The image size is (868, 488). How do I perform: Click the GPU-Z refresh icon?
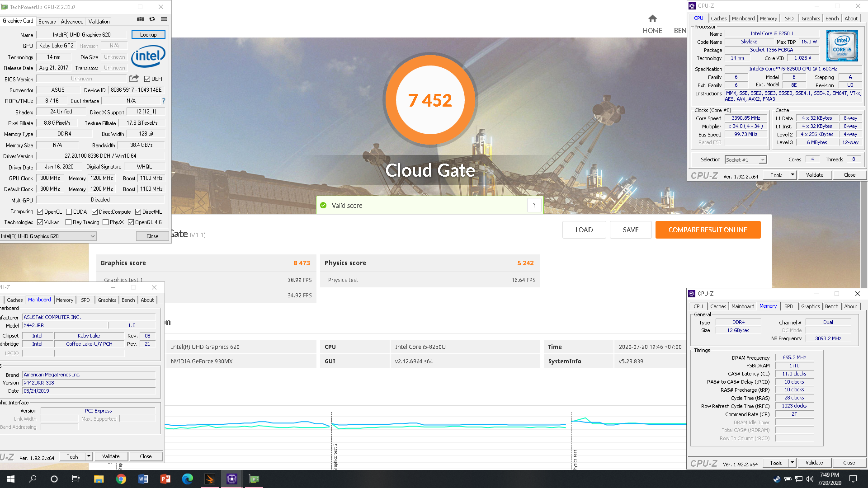point(152,19)
